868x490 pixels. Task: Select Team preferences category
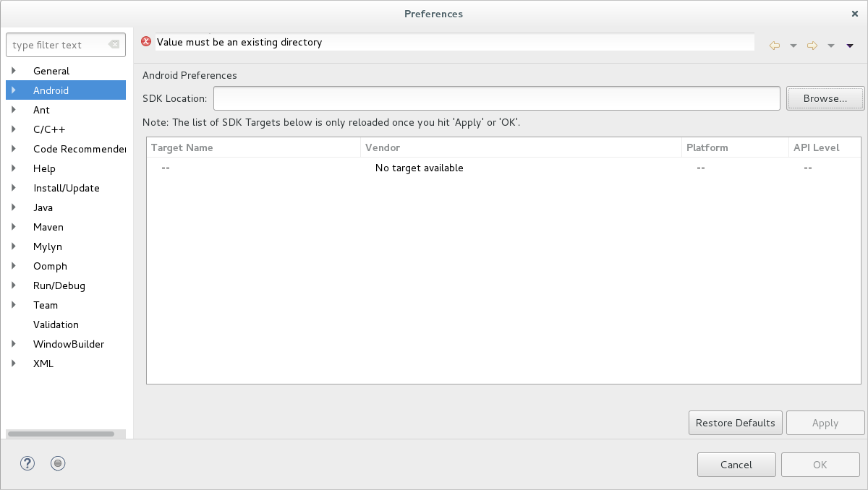point(46,305)
